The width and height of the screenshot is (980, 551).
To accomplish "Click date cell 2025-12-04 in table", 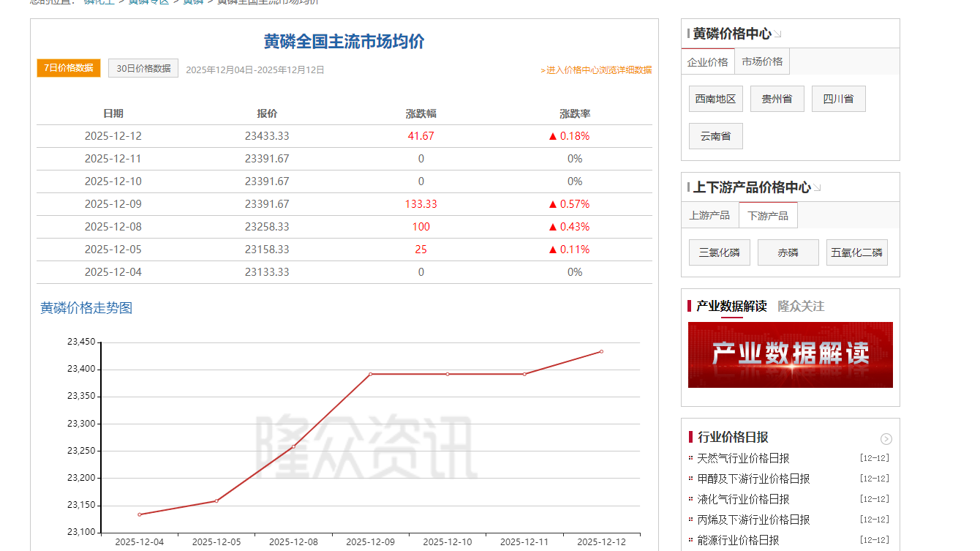I will tap(113, 272).
